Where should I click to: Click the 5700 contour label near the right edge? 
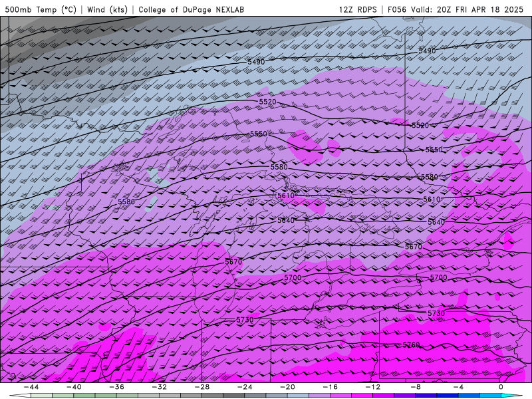tap(438, 277)
